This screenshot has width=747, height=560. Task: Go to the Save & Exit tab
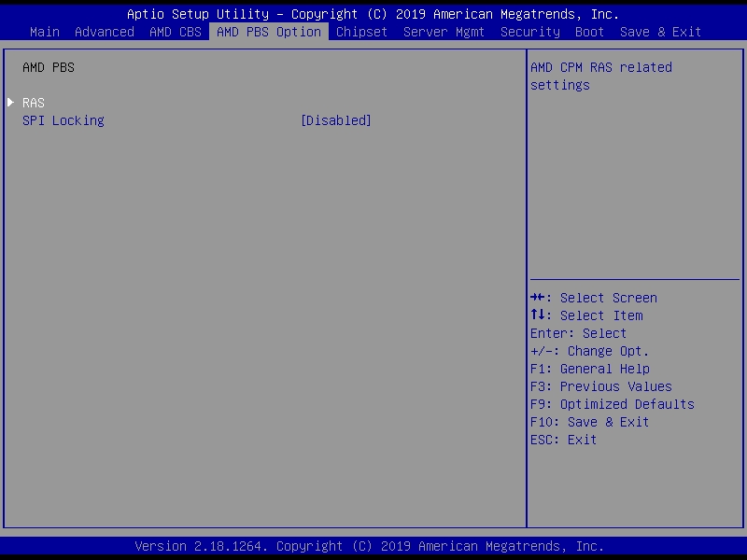pos(660,32)
